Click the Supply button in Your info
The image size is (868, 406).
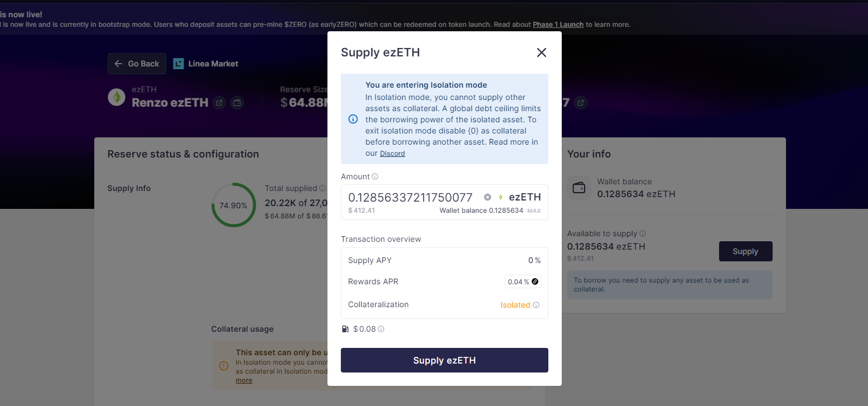tap(745, 251)
